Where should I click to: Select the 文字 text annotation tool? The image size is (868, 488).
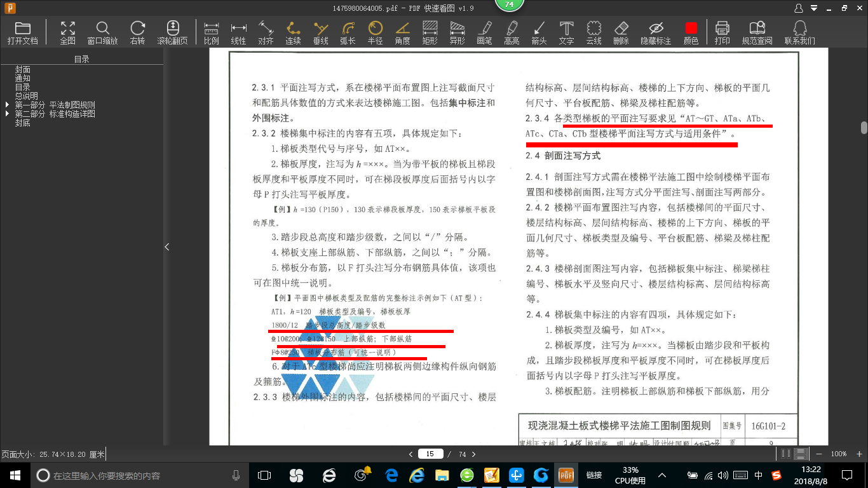(x=566, y=32)
